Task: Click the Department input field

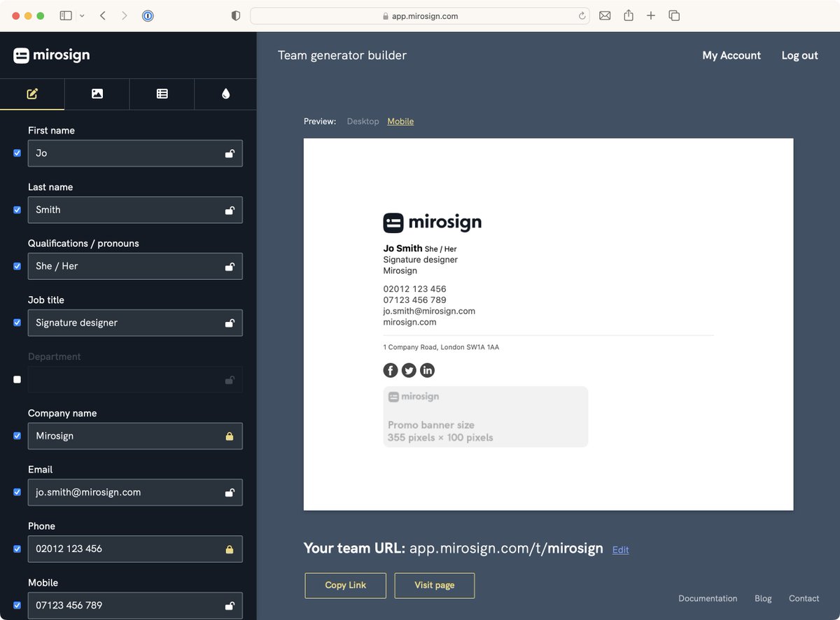Action: click(x=135, y=379)
